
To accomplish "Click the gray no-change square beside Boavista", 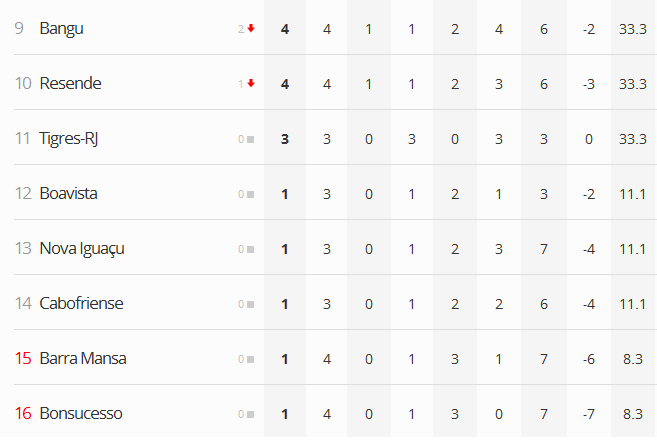I will (250, 194).
